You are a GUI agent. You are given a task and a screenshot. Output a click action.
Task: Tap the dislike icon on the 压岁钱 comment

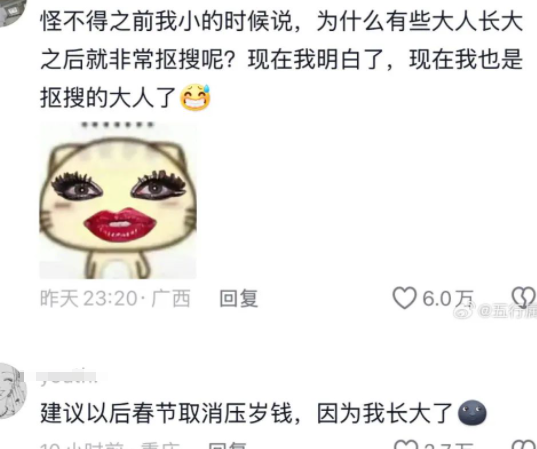coord(524,444)
